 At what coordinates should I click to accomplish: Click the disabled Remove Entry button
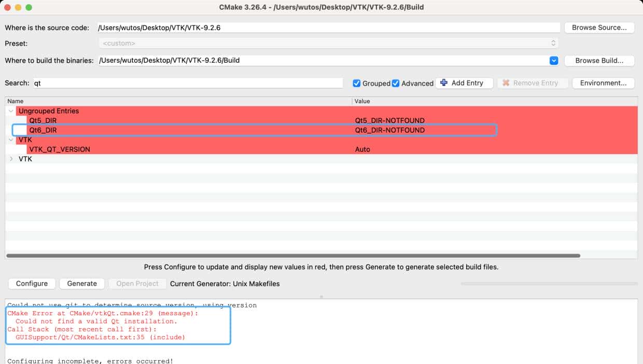pyautogui.click(x=533, y=83)
